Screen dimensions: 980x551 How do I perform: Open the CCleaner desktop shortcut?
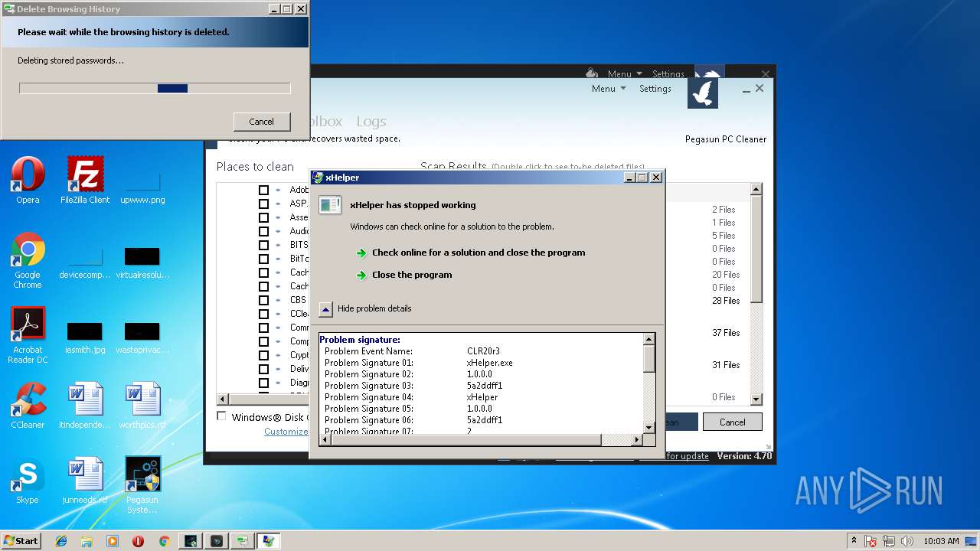(28, 406)
